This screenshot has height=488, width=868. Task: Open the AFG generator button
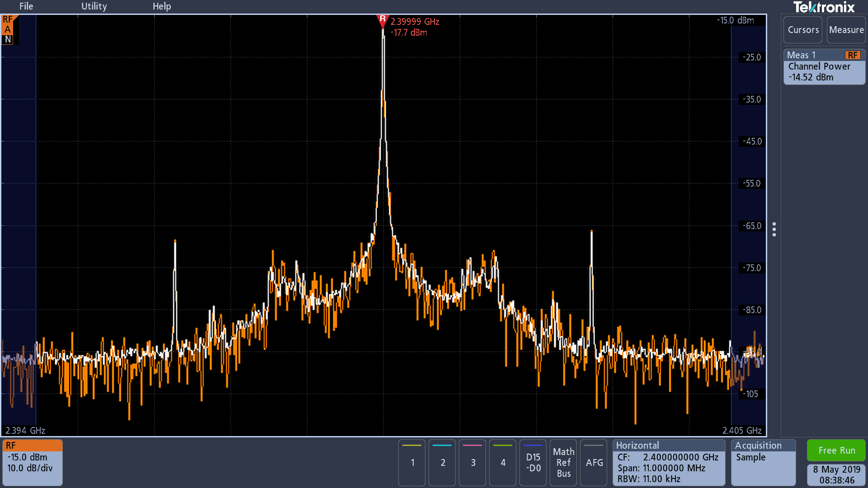point(594,462)
